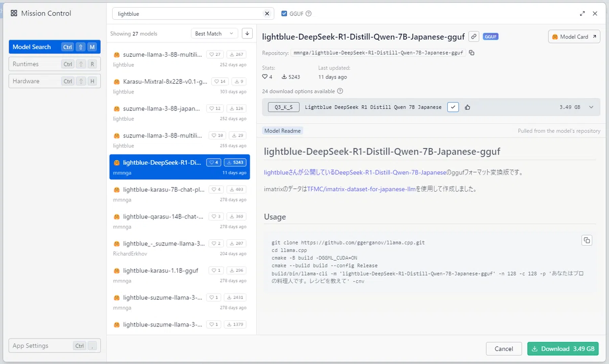This screenshot has width=609, height=364.
Task: Open the GGUF help question mark
Action: (309, 14)
